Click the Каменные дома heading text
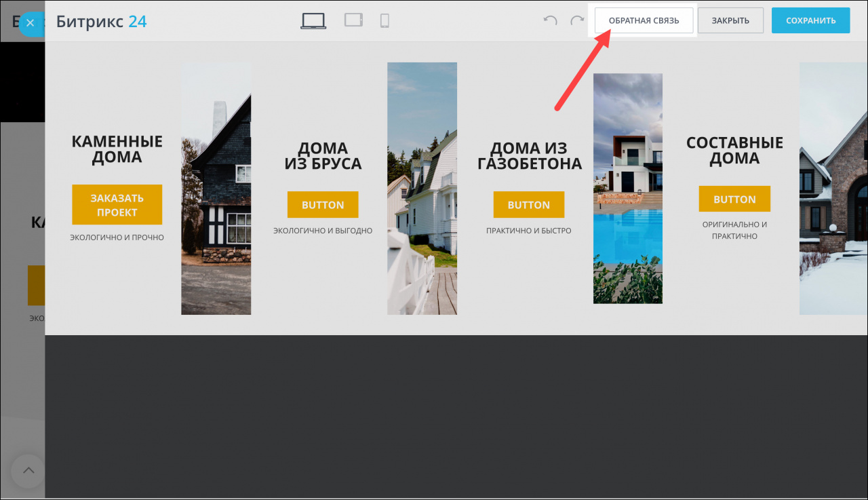The width and height of the screenshot is (868, 500). point(117,149)
